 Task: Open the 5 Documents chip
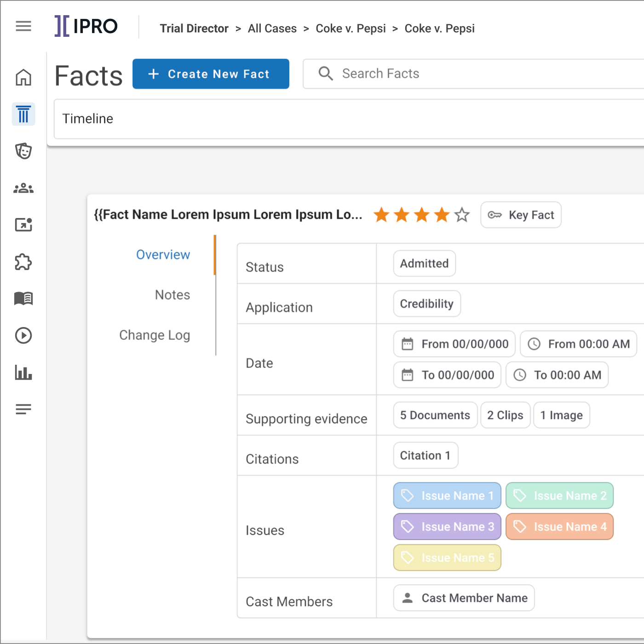(x=435, y=415)
